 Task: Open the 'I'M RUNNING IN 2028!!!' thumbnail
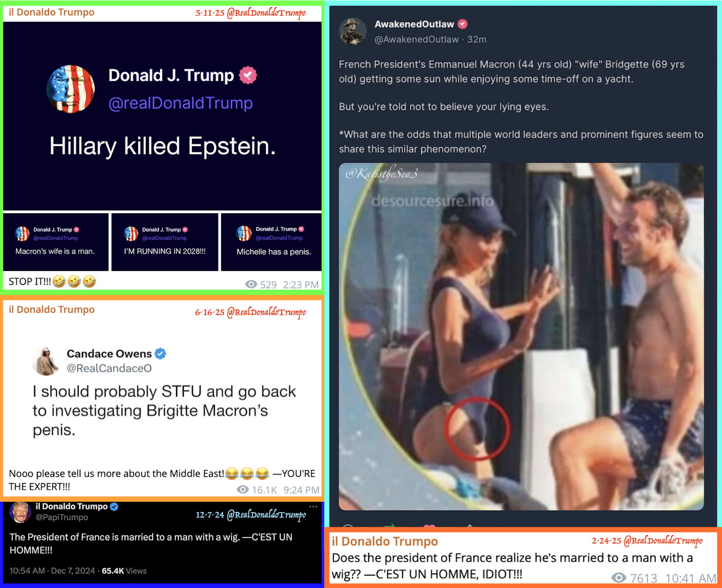[x=165, y=242]
